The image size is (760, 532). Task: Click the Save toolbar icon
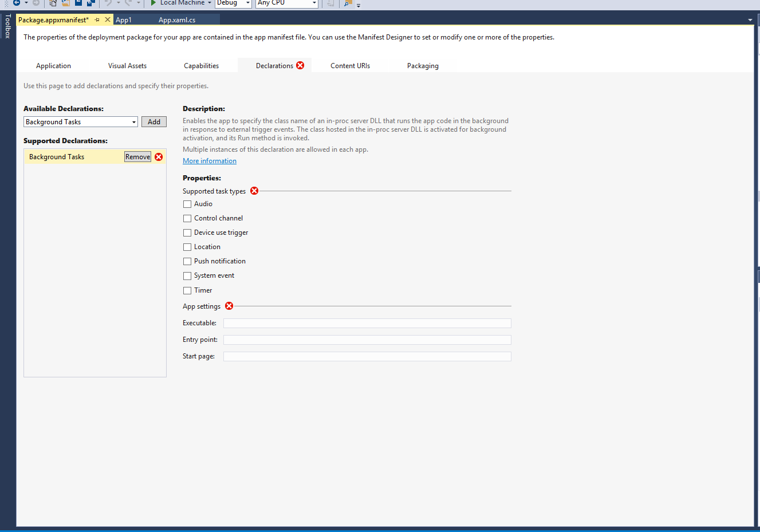pyautogui.click(x=78, y=3)
